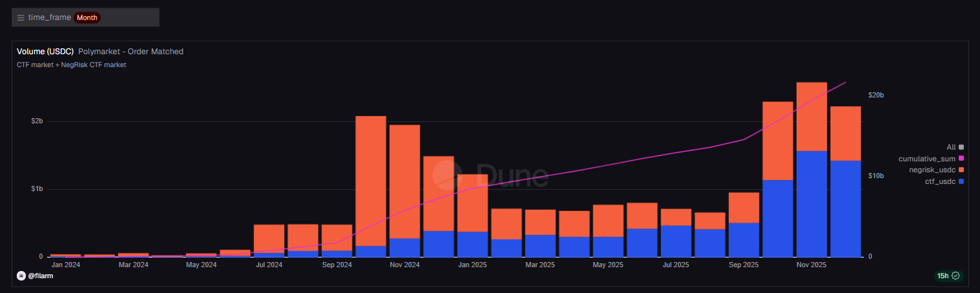
Task: Open Polymarket - Order Matched query link
Action: click(131, 51)
